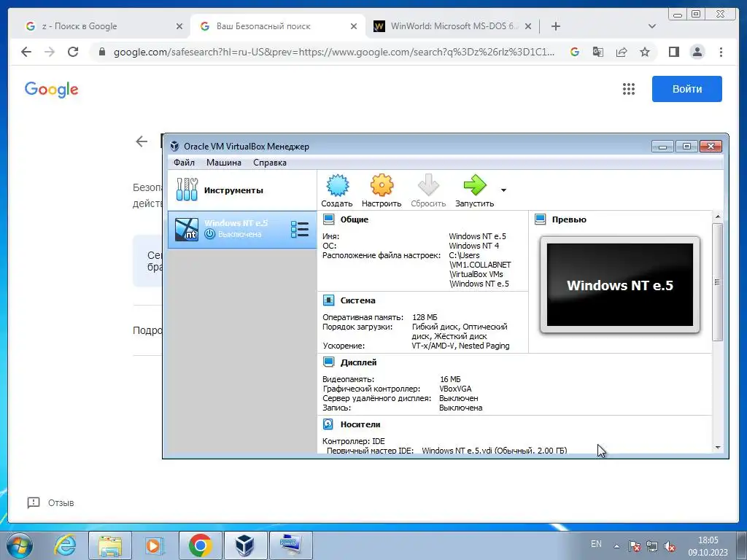Click the details pane scroll down arrow
Viewport: 747px width, 560px height.
pos(718,448)
